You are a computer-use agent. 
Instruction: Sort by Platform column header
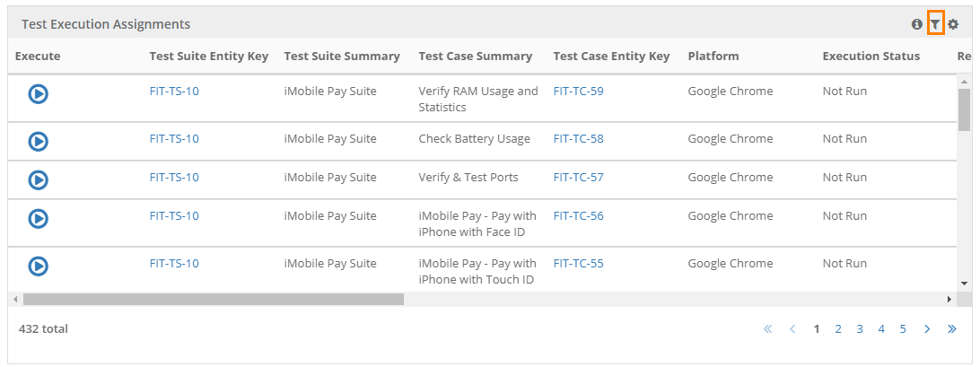pyautogui.click(x=713, y=56)
